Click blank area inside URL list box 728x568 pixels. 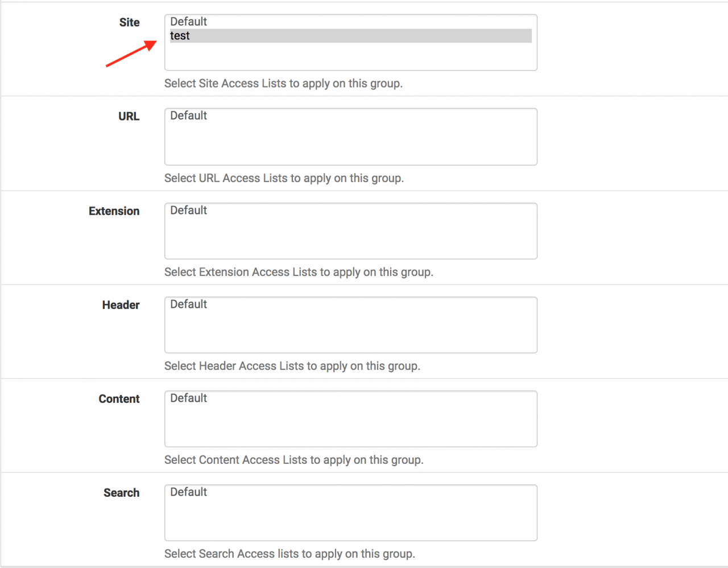tap(350, 145)
